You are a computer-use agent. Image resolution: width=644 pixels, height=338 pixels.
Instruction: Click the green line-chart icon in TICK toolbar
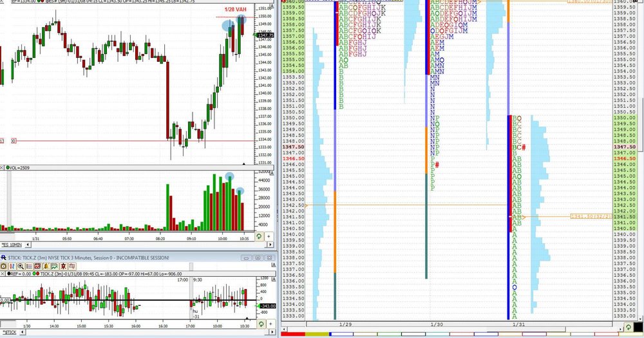pos(55,266)
